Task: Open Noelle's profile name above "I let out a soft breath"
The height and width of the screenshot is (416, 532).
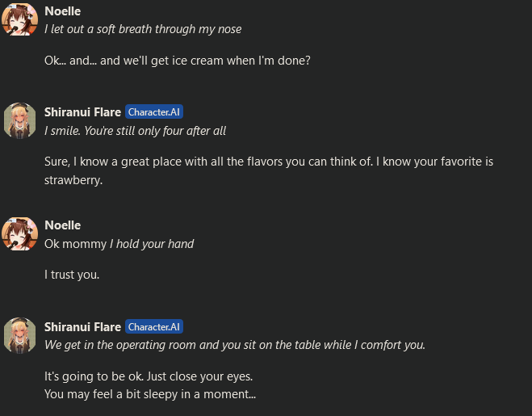Action: click(x=62, y=11)
